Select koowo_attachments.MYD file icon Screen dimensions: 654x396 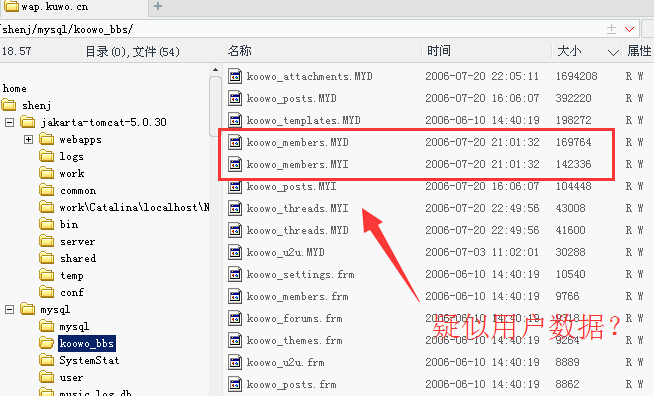(x=235, y=76)
